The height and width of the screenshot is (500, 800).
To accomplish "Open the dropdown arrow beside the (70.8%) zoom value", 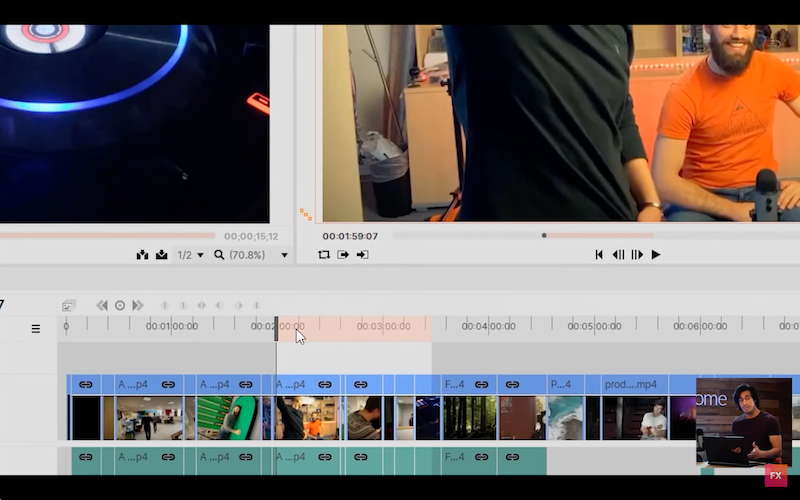I will point(284,255).
